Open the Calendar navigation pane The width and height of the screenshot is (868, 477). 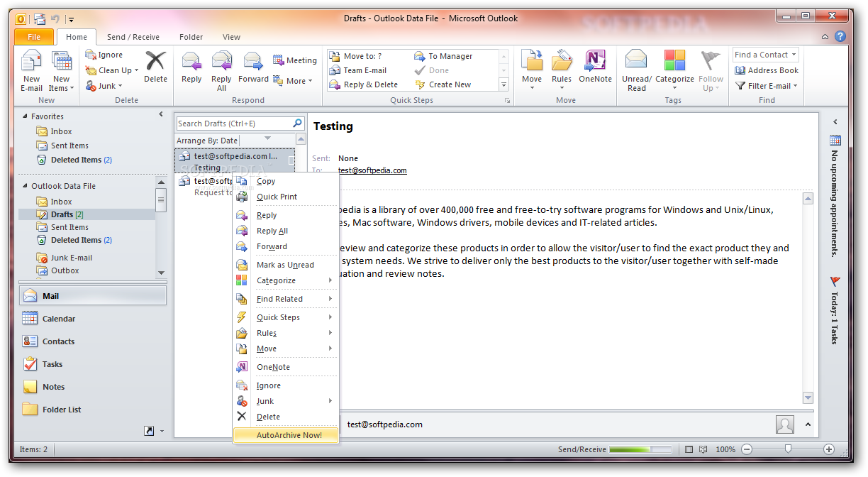pos(93,319)
